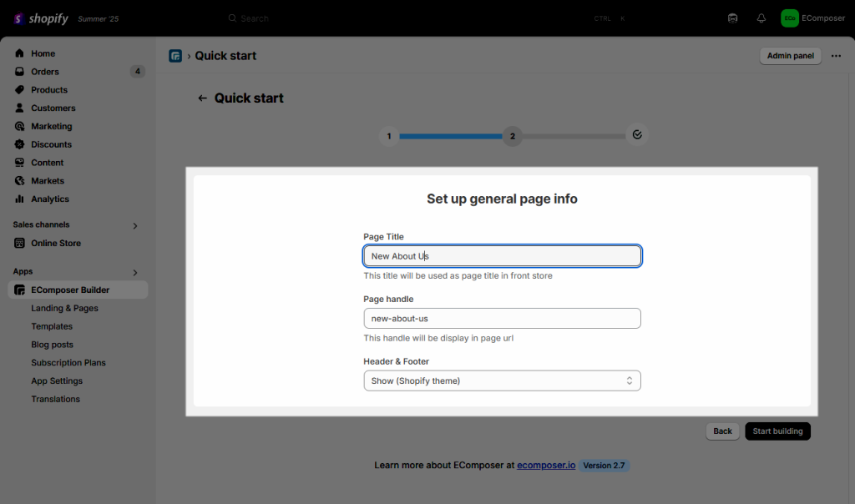The image size is (855, 504).
Task: Click the Customers person icon
Action: pos(20,108)
